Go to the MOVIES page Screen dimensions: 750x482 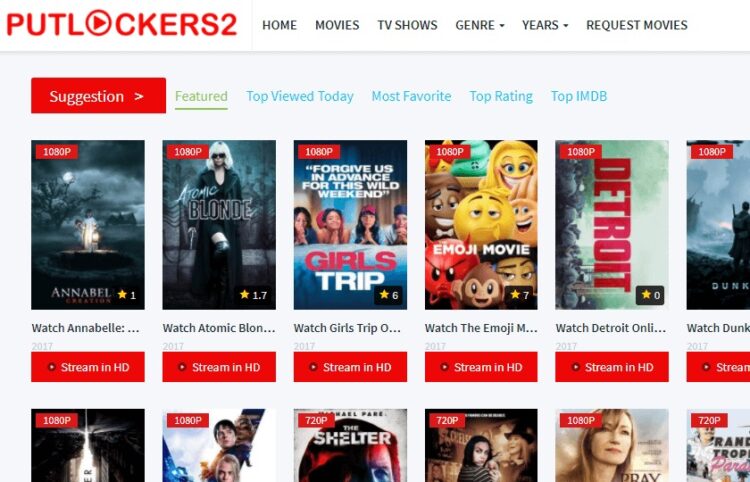click(337, 25)
